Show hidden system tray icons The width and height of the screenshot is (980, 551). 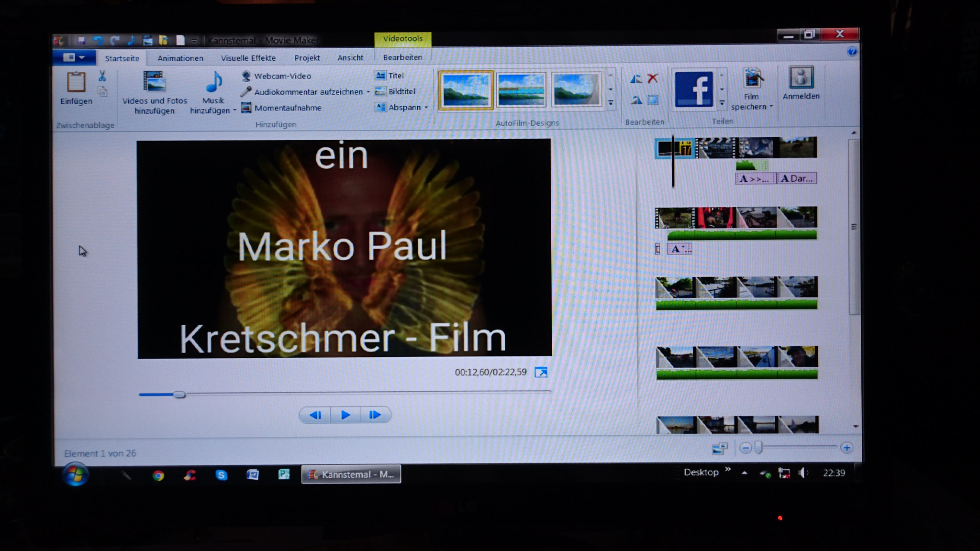[x=744, y=473]
